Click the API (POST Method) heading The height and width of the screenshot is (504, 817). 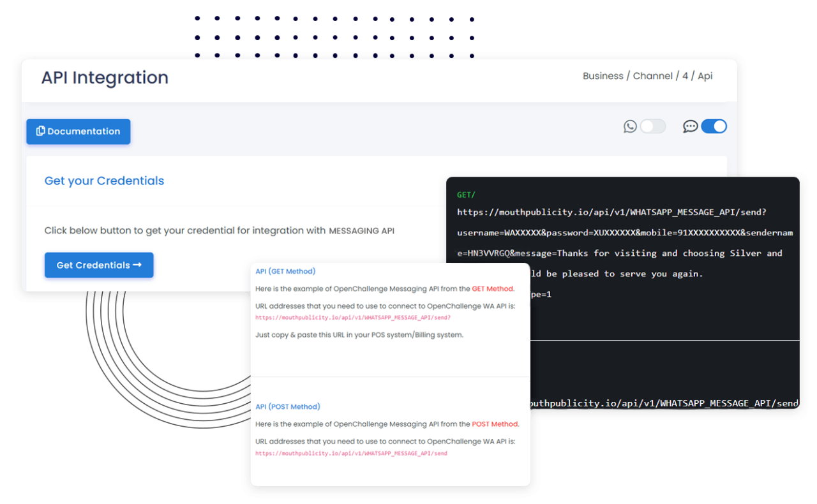click(288, 406)
